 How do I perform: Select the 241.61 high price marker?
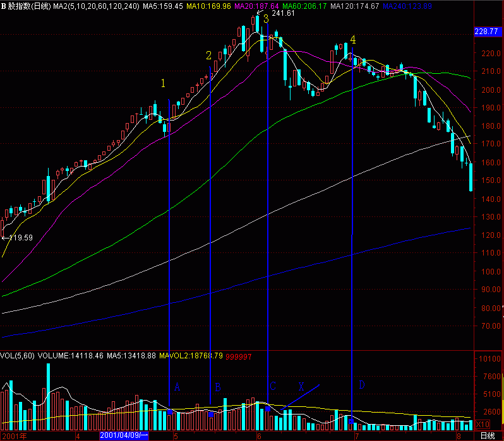282,13
